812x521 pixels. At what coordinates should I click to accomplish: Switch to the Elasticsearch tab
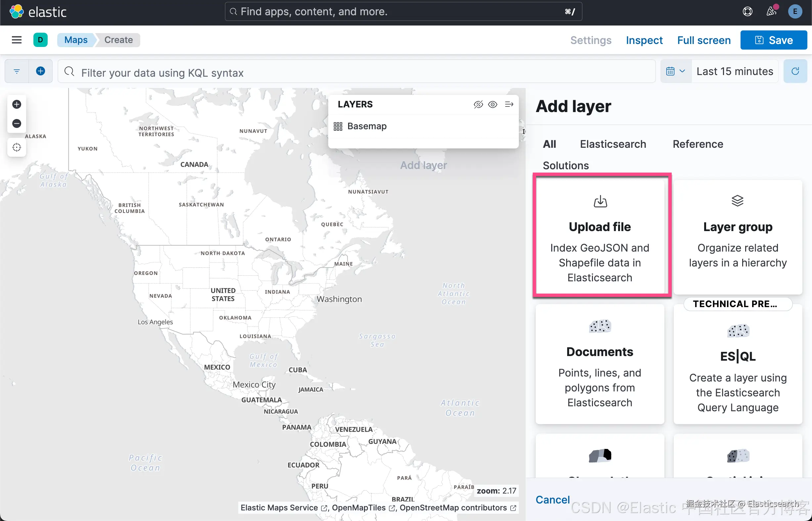click(x=613, y=144)
